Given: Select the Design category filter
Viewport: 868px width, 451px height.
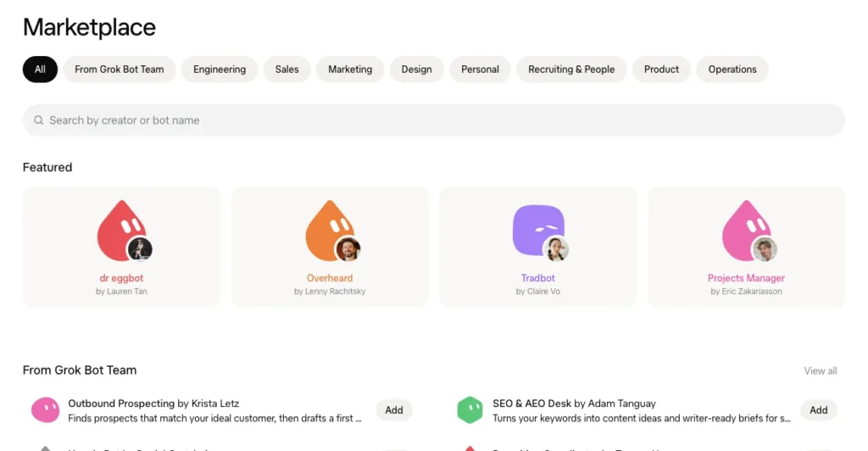Looking at the screenshot, I should 416,70.
